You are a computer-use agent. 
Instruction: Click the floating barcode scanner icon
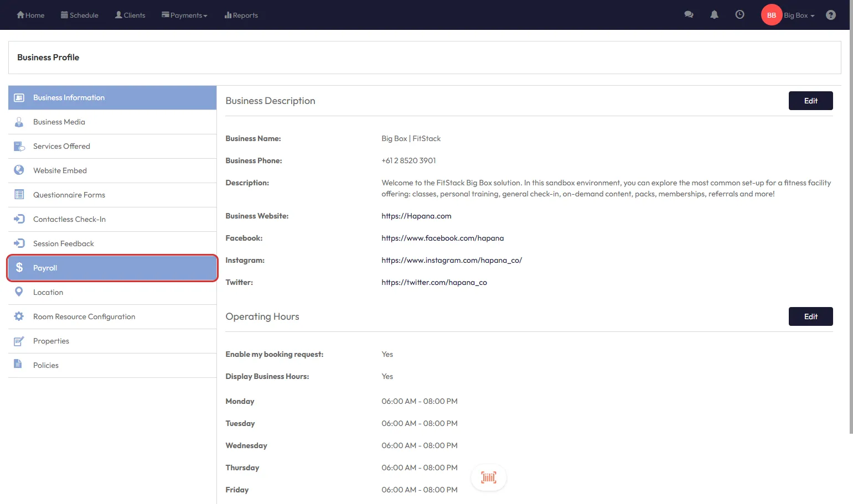[x=488, y=477]
